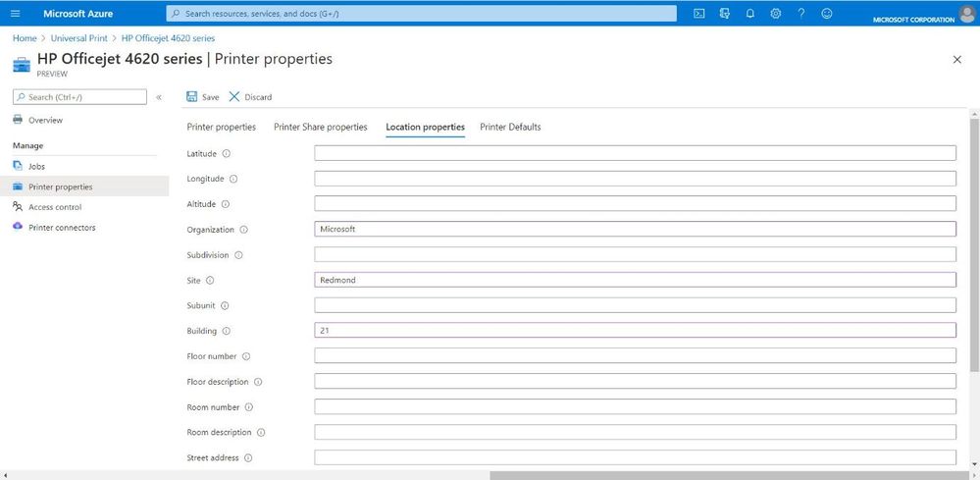Show info tooltip for Floor number

click(x=246, y=356)
